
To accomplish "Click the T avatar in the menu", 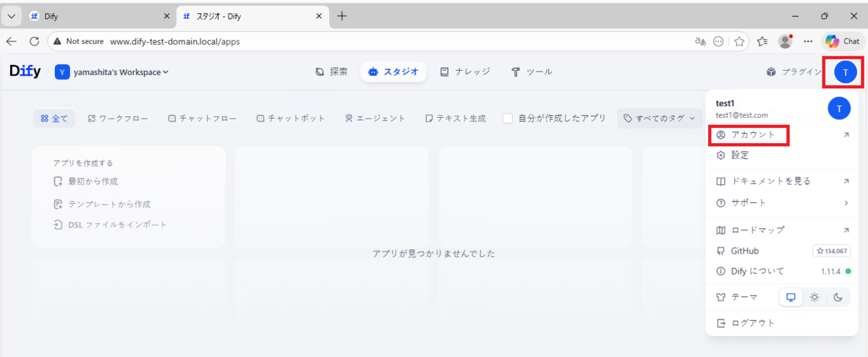I will coord(838,108).
